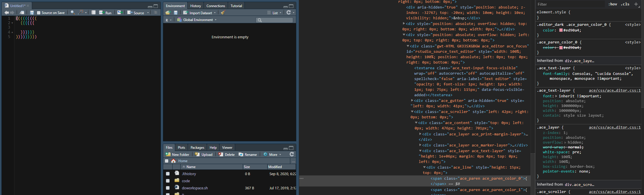Click the .Rhistory file icon

[177, 173]
